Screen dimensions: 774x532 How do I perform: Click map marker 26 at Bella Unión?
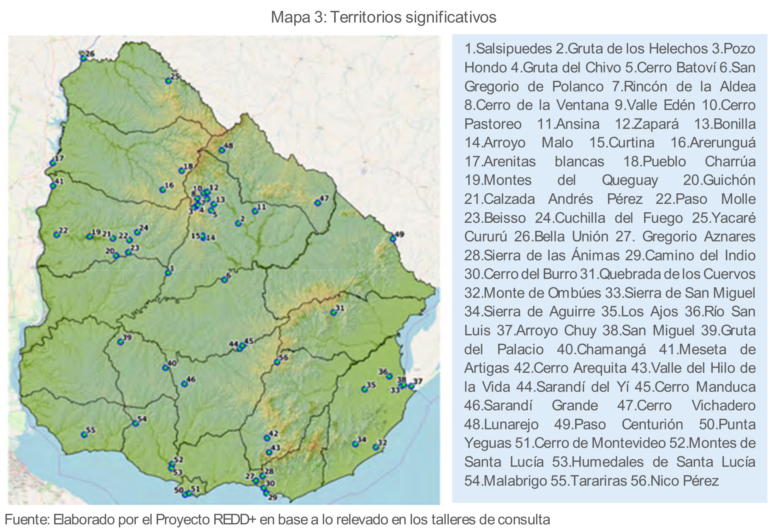[x=83, y=58]
